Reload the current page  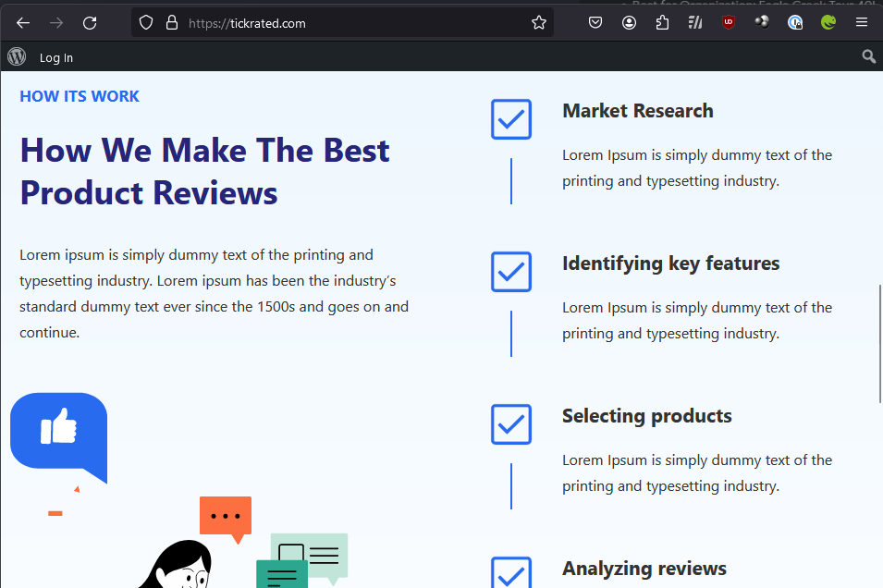(90, 23)
